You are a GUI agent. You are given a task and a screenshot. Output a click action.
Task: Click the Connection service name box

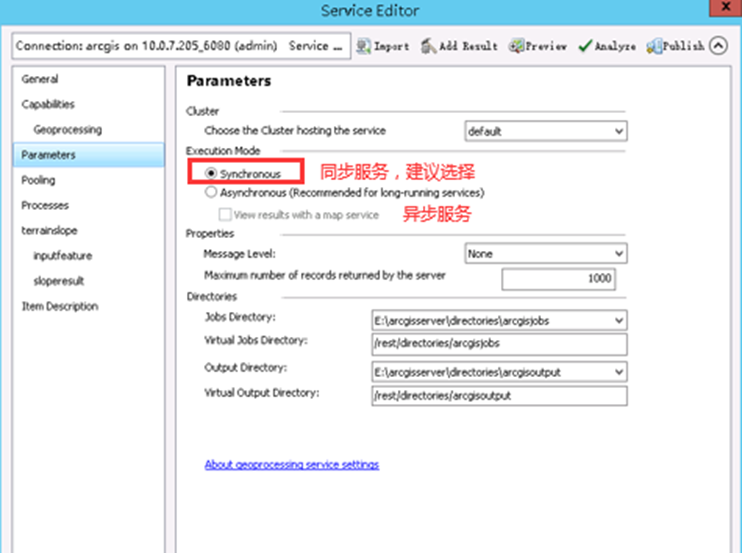(181, 46)
